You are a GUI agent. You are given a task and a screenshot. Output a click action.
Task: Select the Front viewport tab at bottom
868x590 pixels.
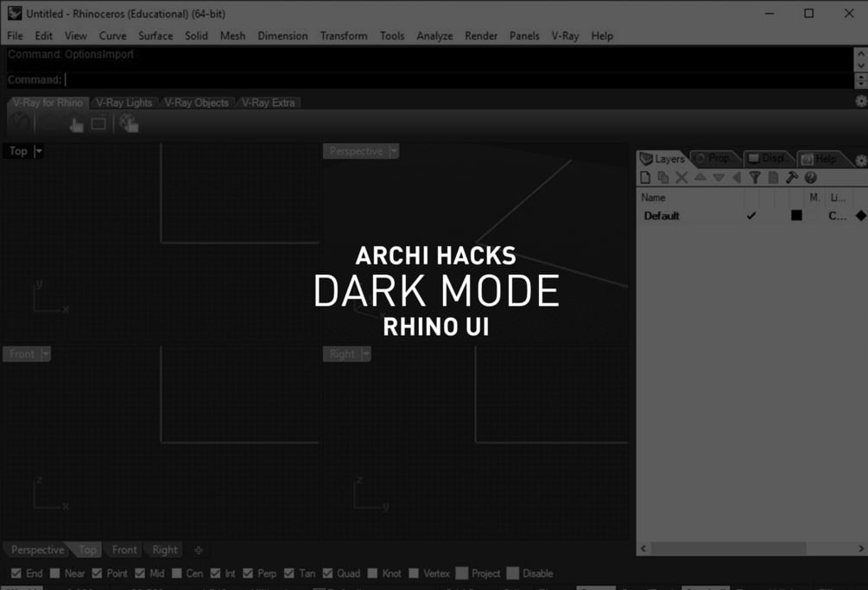point(124,549)
